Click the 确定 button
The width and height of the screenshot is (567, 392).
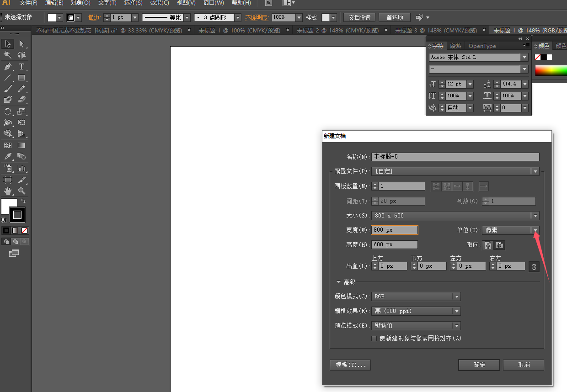pyautogui.click(x=479, y=365)
